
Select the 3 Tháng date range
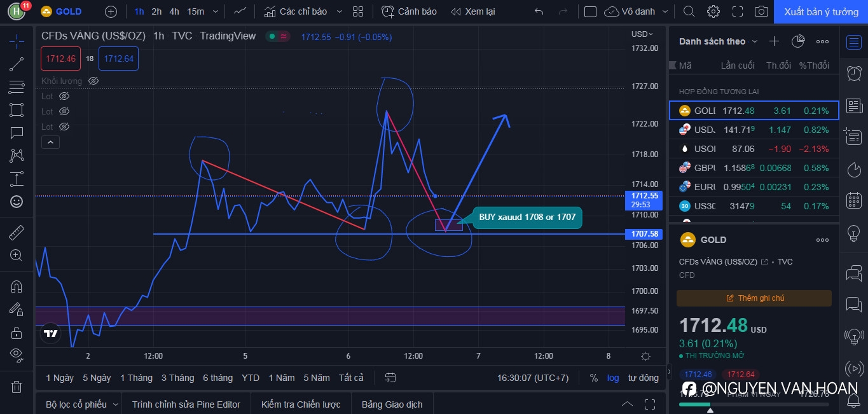click(x=177, y=378)
